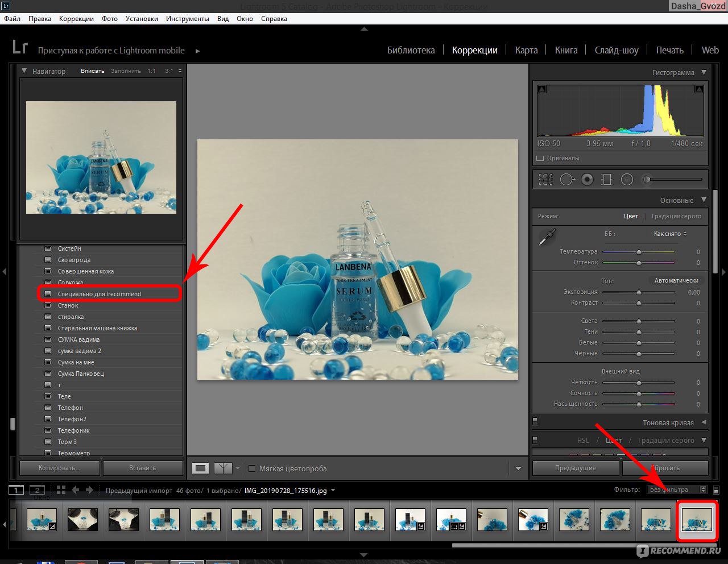Click the Копировать... button

pos(60,468)
